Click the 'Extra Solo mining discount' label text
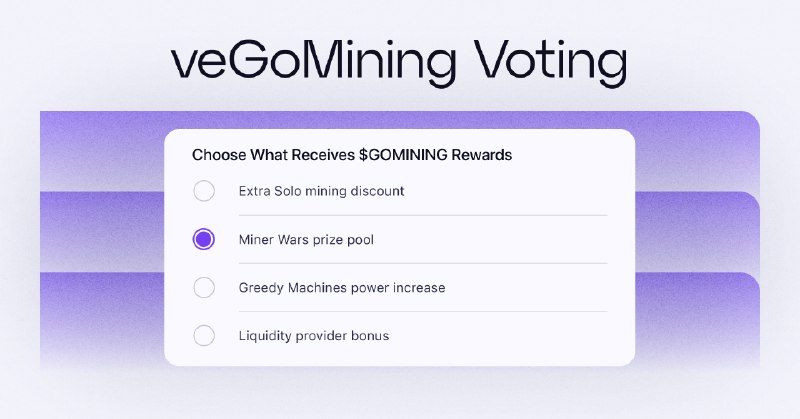The image size is (800, 419). coord(321,191)
